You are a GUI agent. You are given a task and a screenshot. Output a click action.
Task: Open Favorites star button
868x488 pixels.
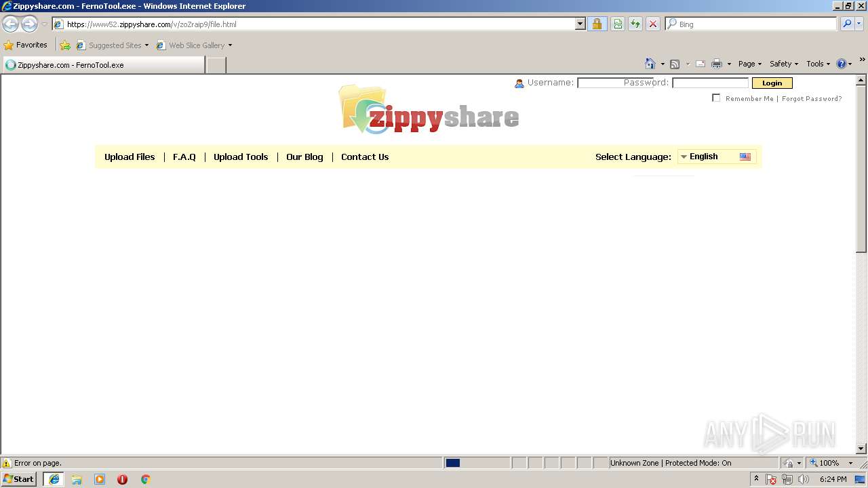(26, 45)
